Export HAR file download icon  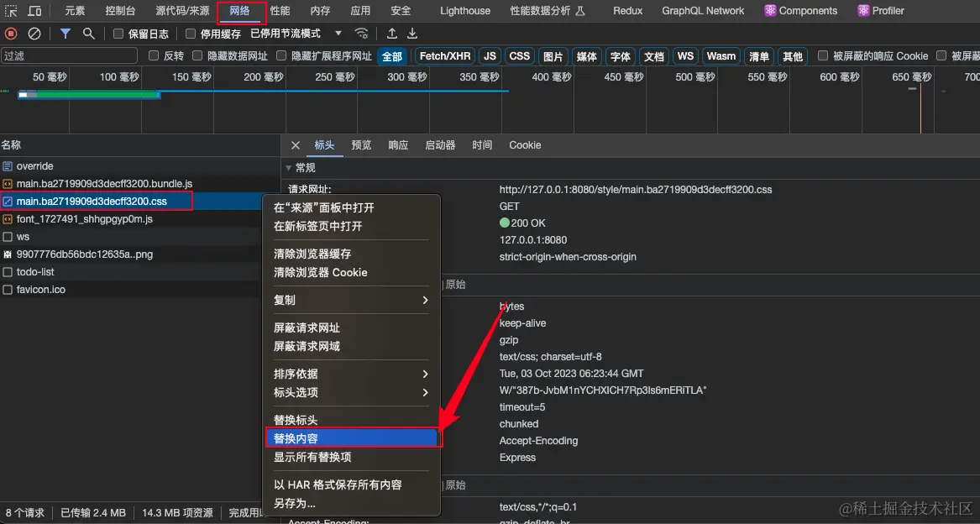click(412, 33)
